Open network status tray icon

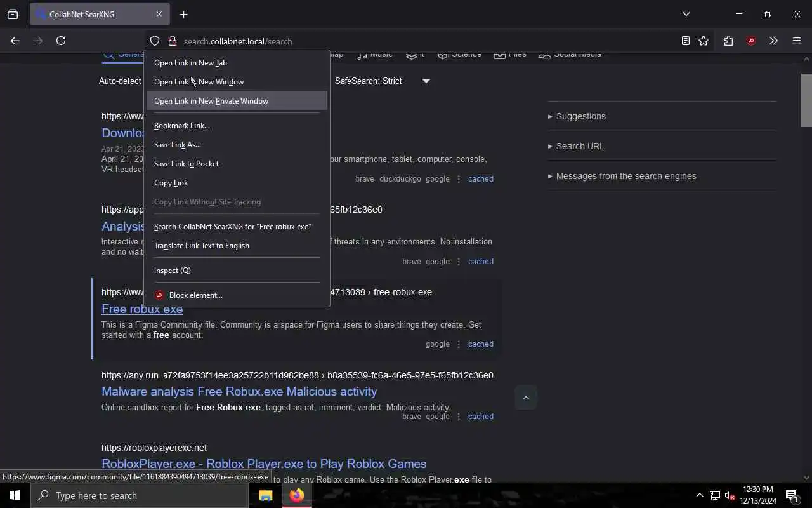tap(715, 495)
